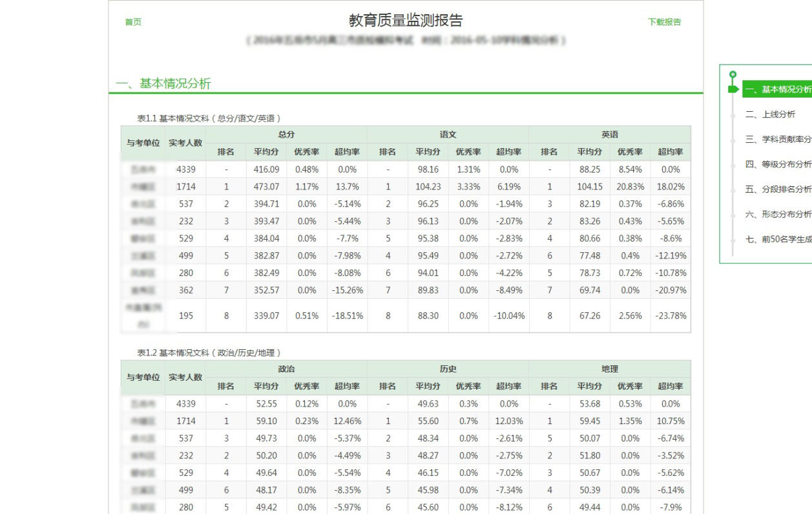Select the 20.83% excellence rate cell
The image size is (812, 514).
tap(630, 187)
